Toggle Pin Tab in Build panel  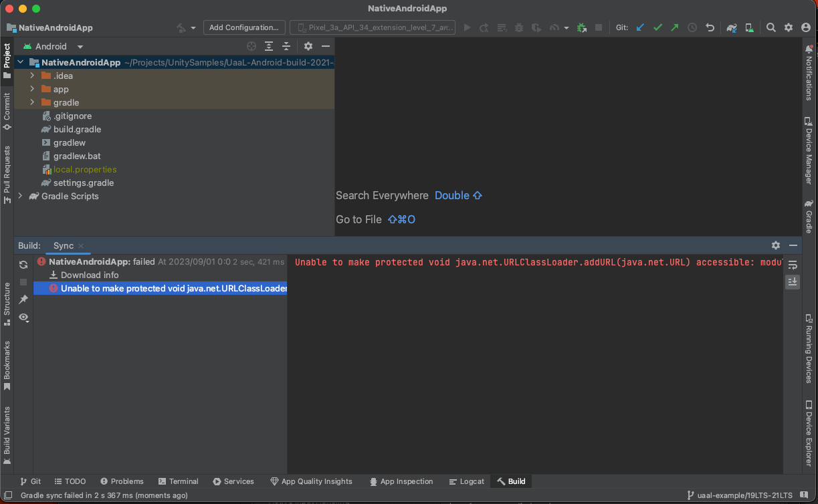click(23, 299)
